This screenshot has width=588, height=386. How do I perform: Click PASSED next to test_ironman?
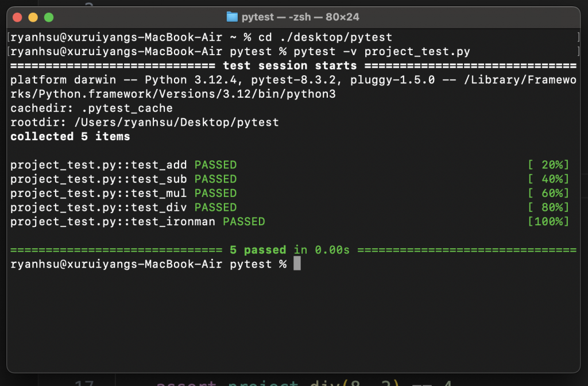coord(243,221)
